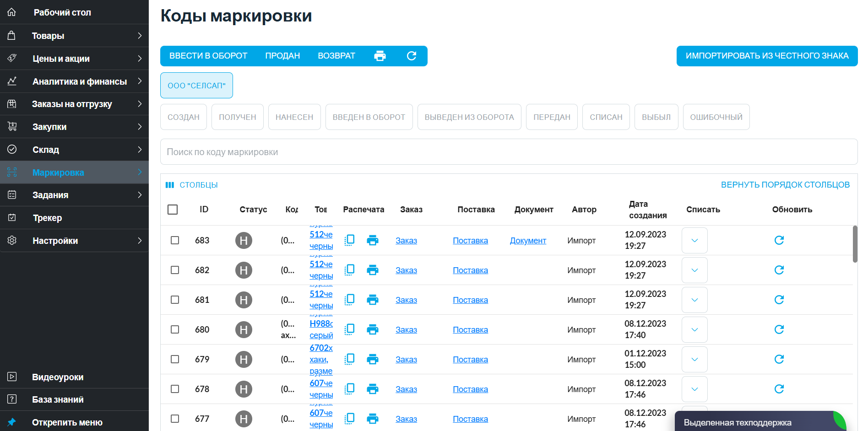Screen dimensions: 868x431
Task: Click copy icon in row 682
Action: pos(349,270)
